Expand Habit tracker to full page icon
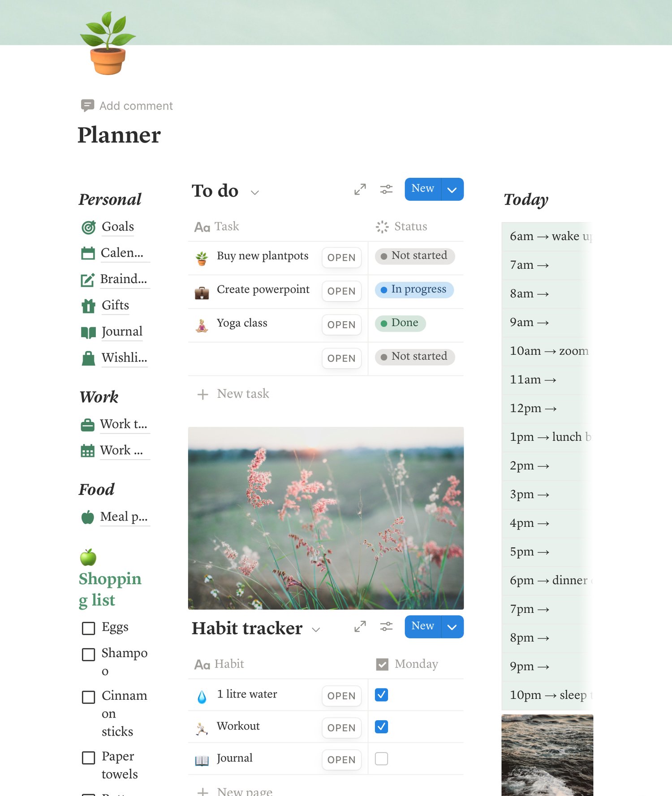Image resolution: width=672 pixels, height=796 pixels. [360, 627]
